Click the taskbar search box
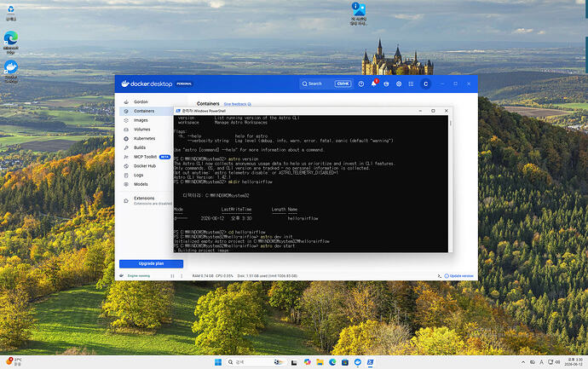 (255, 362)
